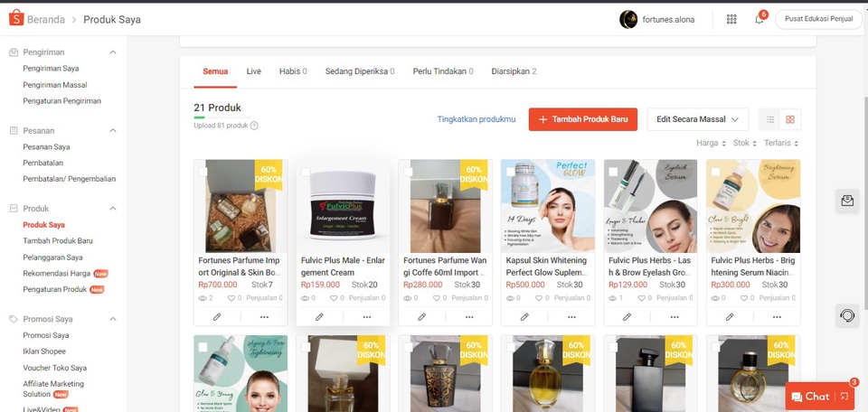The height and width of the screenshot is (412, 868).
Task: Go to Beranda breadcrumb
Action: [x=46, y=19]
